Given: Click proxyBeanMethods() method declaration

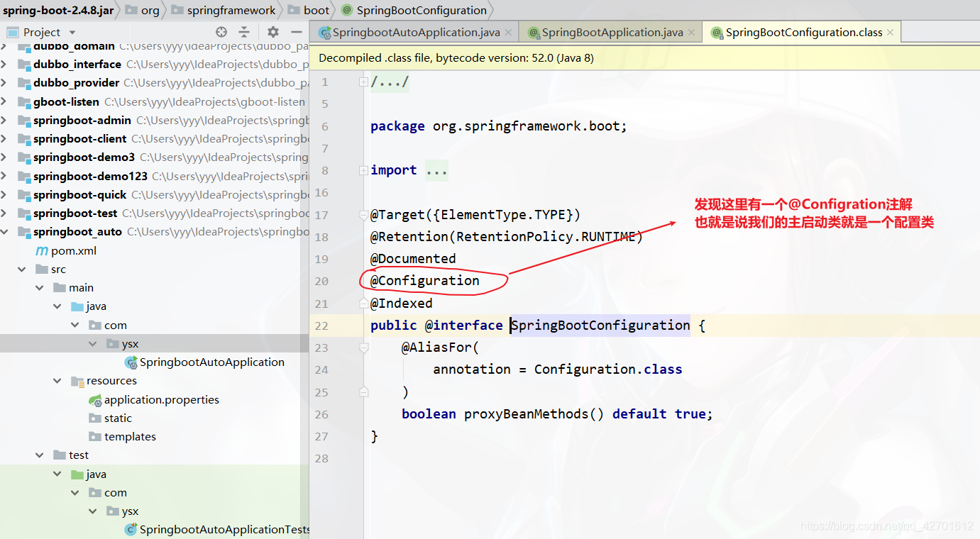Looking at the screenshot, I should (534, 413).
